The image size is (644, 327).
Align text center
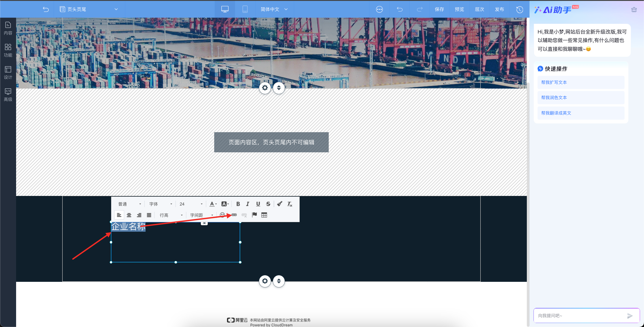click(129, 215)
